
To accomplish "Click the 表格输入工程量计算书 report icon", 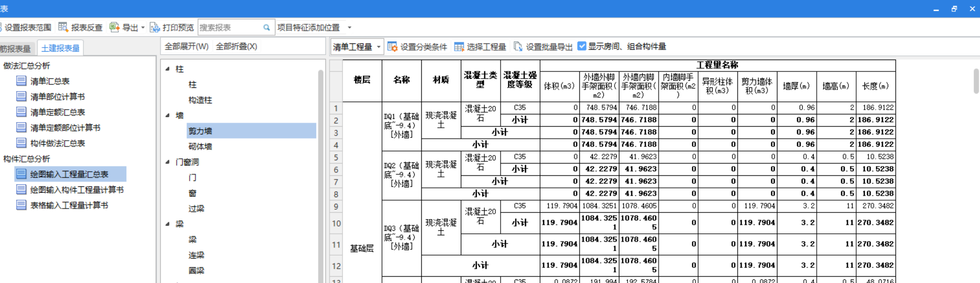I will click(21, 205).
